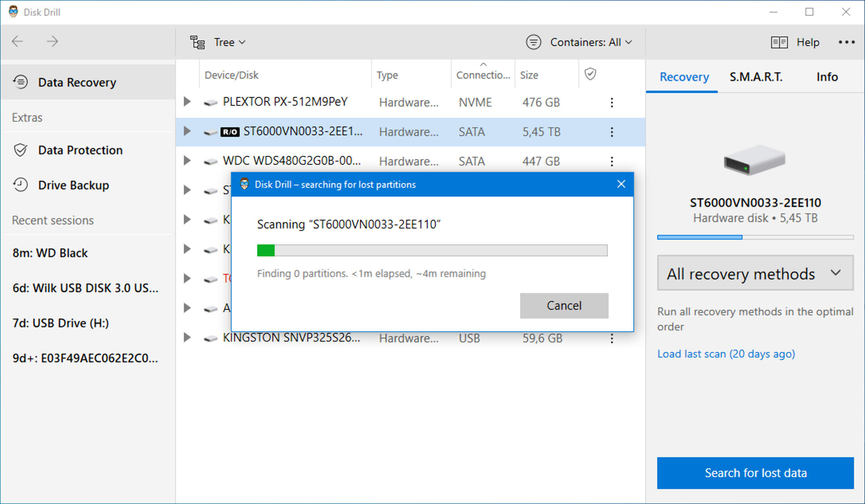Screen dimensions: 865x504
Task: Expand the PLEXTOR PX-512M9PeY disk row
Action: [187, 102]
